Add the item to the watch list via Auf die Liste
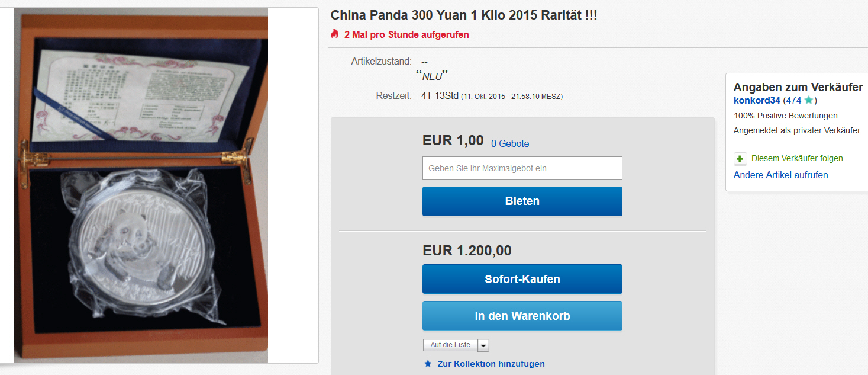The image size is (868, 375). (x=450, y=345)
